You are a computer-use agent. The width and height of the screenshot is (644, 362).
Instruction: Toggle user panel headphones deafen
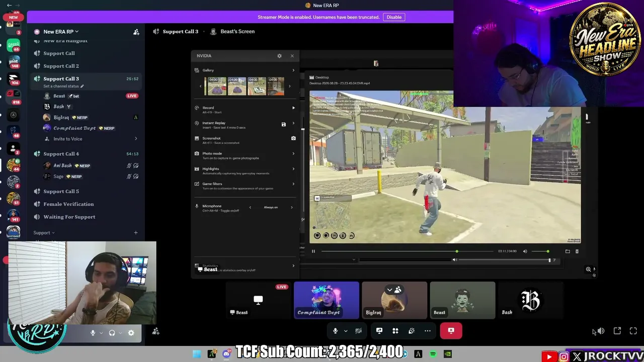(112, 333)
